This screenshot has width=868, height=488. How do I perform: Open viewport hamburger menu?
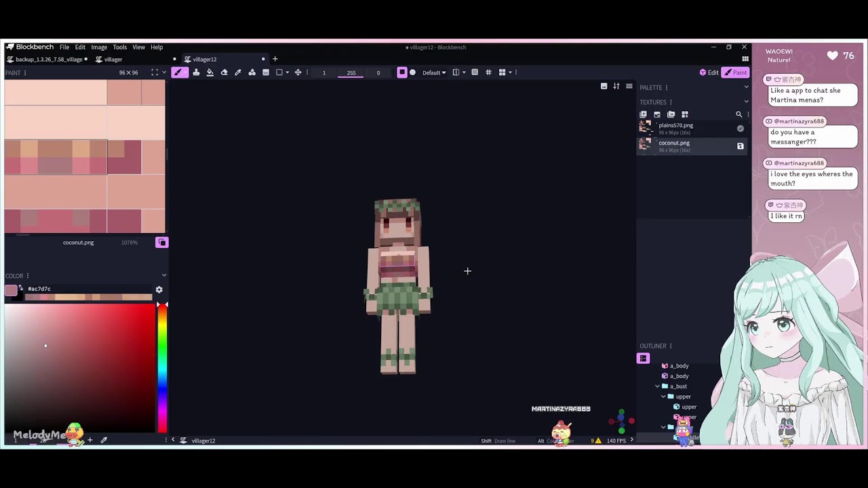click(x=629, y=86)
